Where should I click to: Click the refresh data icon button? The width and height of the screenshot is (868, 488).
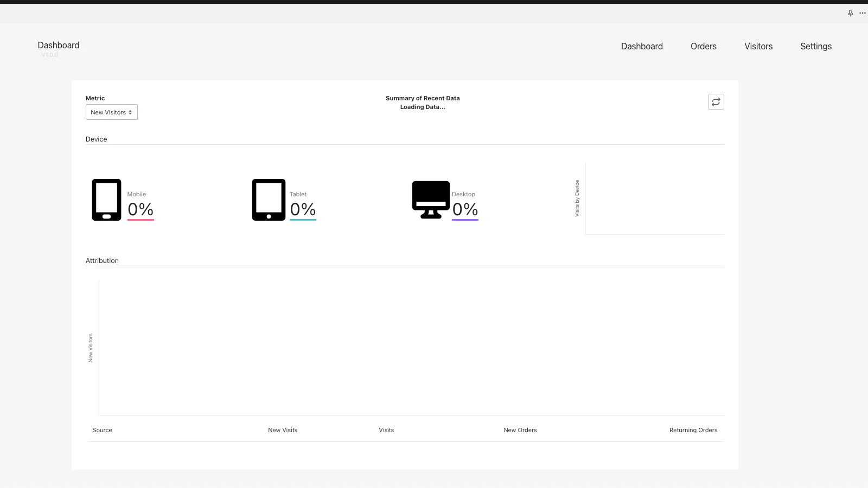(x=716, y=102)
